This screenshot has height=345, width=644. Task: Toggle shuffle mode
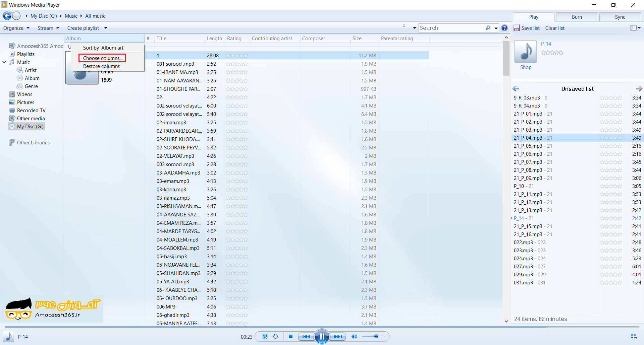(265, 337)
